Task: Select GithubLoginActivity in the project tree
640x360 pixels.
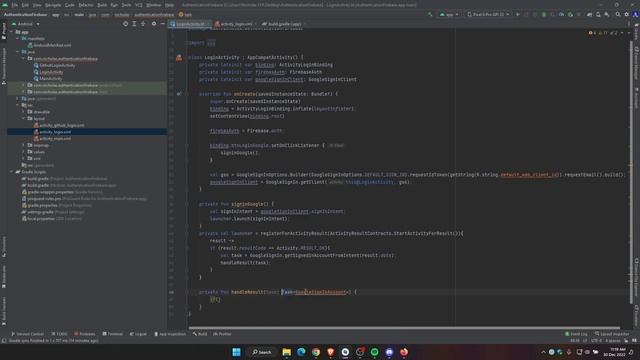Action: click(54, 65)
